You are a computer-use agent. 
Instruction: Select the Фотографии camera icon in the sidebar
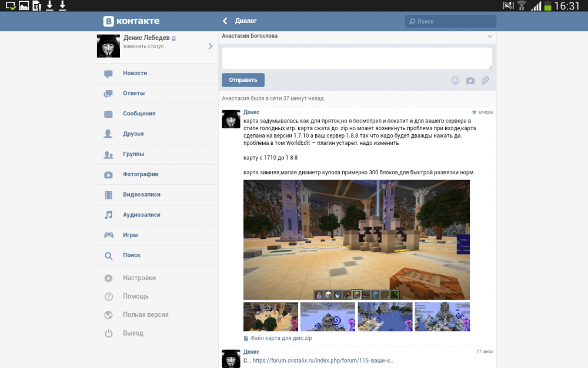[x=108, y=174]
